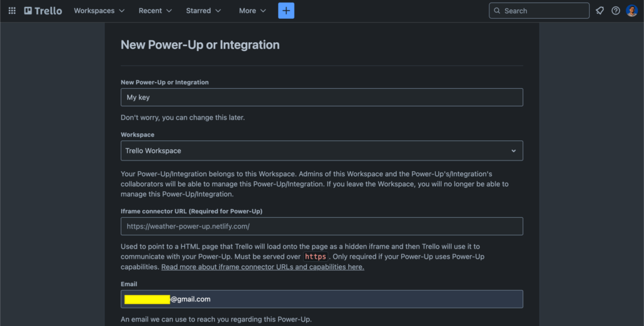Open the More menu in the navbar
The height and width of the screenshot is (326, 644).
click(x=252, y=11)
